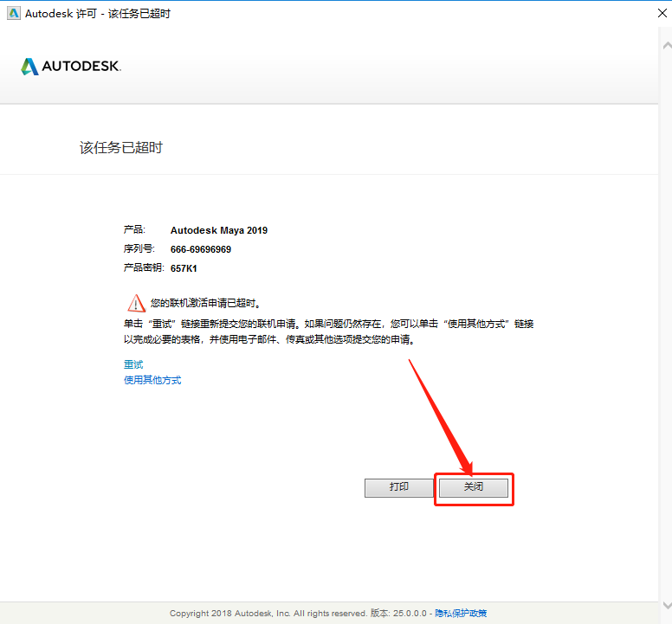The image size is (672, 624).
Task: Click the Autodesk logo in header
Action: (x=71, y=67)
